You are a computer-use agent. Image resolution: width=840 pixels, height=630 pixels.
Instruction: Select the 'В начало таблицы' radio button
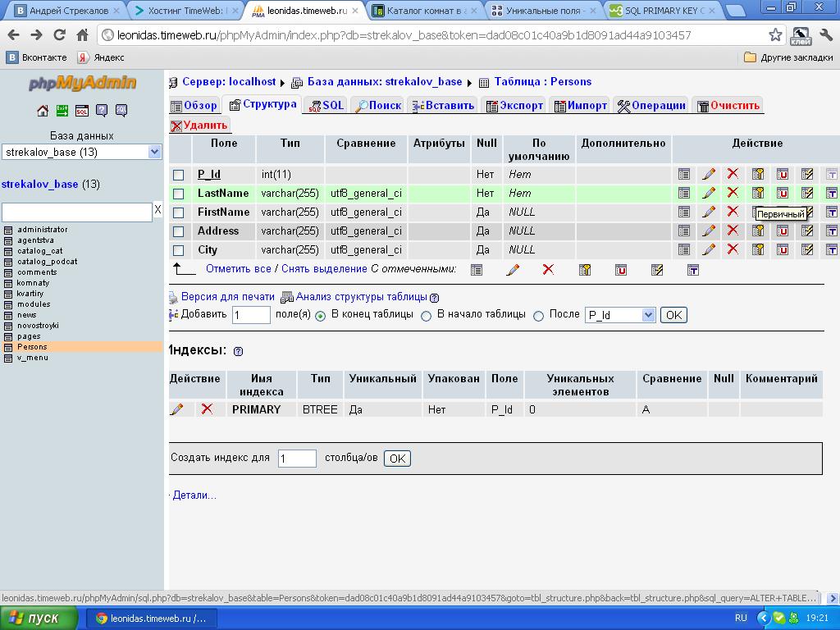click(x=426, y=316)
